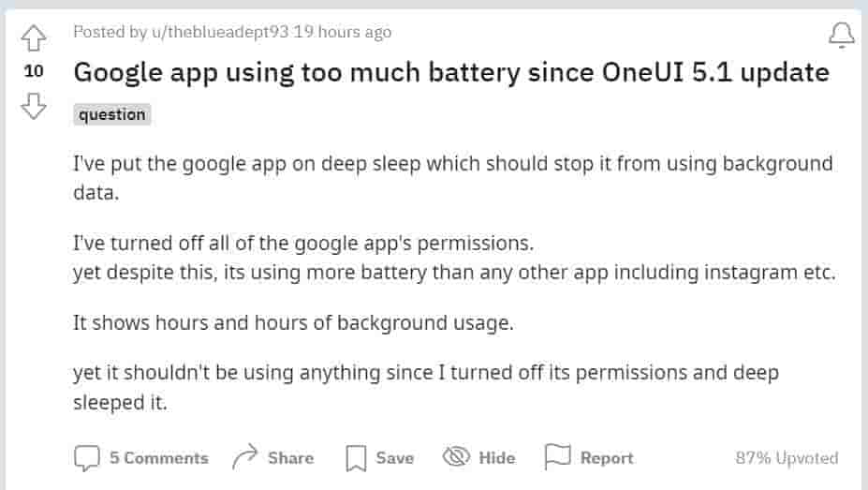Click the vote count number 10
The height and width of the screenshot is (490, 868).
[34, 72]
